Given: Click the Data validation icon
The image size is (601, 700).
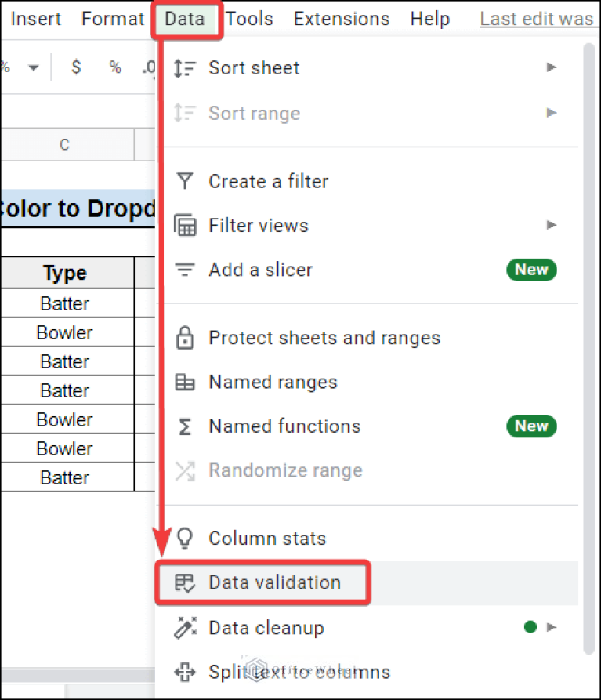Looking at the screenshot, I should [x=185, y=582].
